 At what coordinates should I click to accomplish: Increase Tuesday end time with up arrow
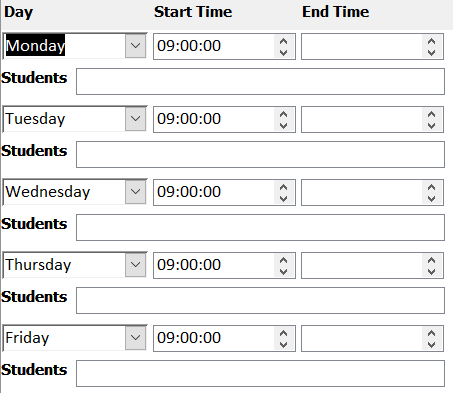(x=432, y=114)
